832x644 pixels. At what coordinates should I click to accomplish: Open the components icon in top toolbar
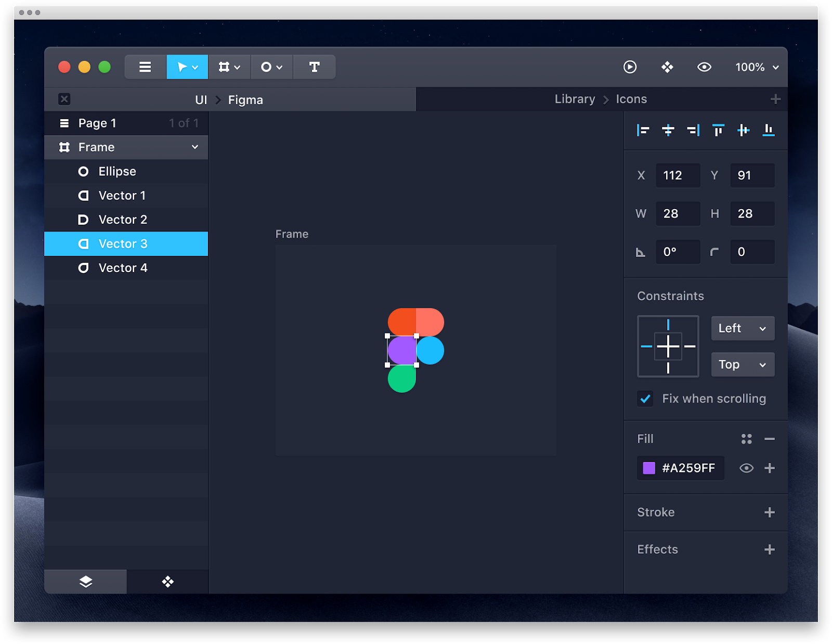pos(667,67)
